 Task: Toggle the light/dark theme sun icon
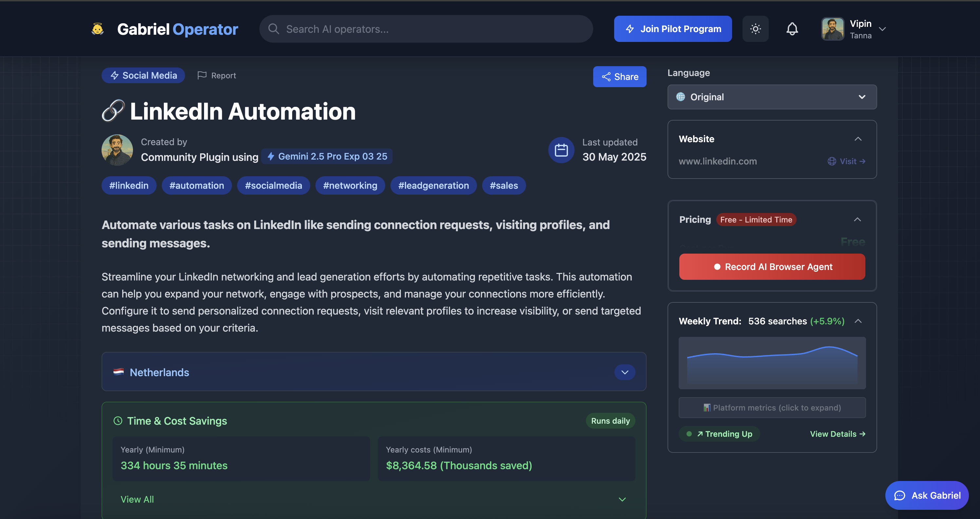(755, 29)
